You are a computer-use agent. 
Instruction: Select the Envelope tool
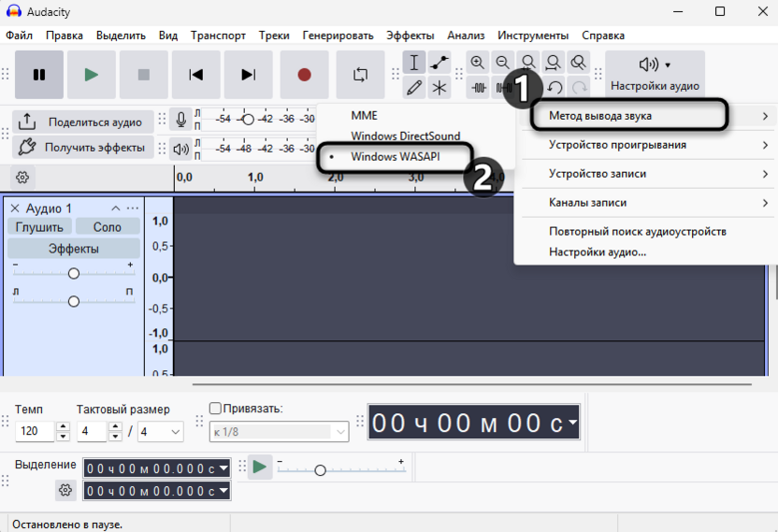tap(439, 63)
